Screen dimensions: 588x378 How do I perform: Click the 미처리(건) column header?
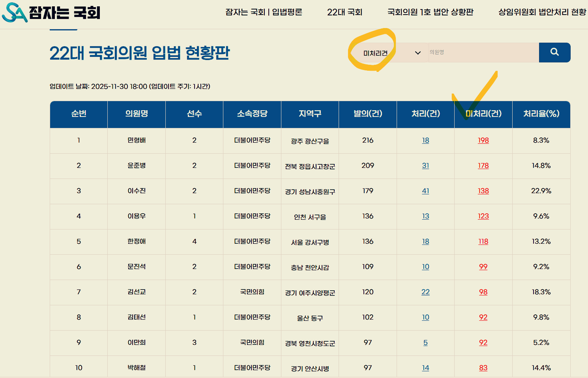(x=483, y=114)
